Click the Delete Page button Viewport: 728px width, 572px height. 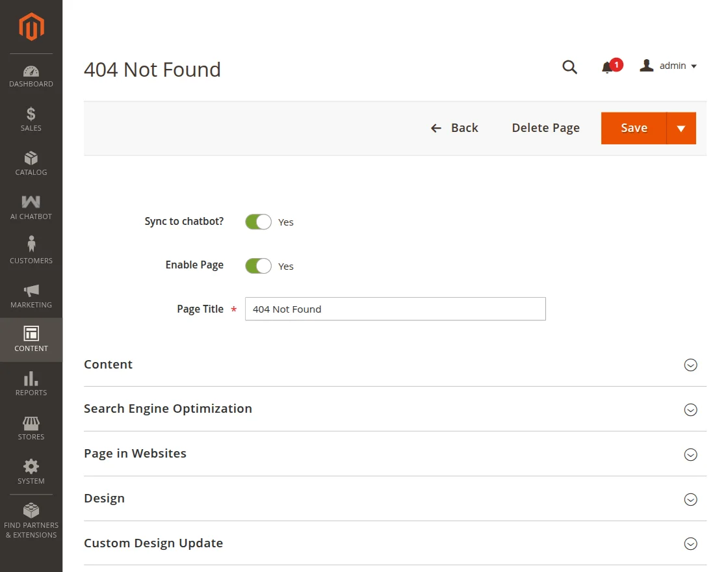coord(545,128)
